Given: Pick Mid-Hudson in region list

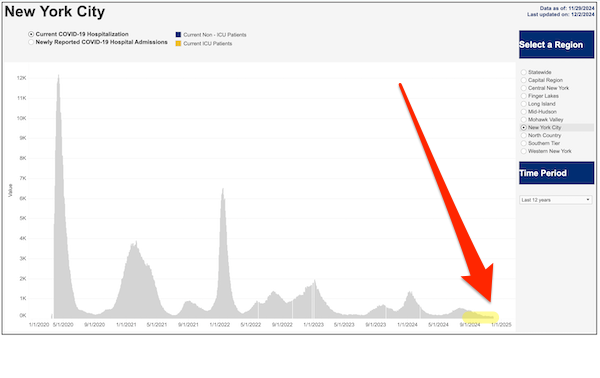Looking at the screenshot, I should pos(523,112).
